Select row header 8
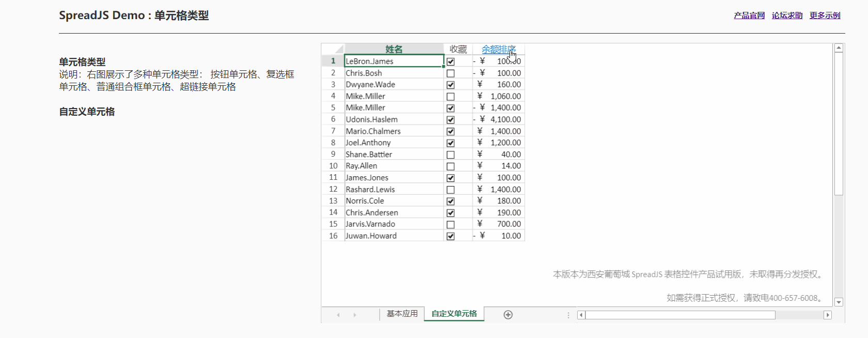Image resolution: width=868 pixels, height=338 pixels. coord(333,143)
